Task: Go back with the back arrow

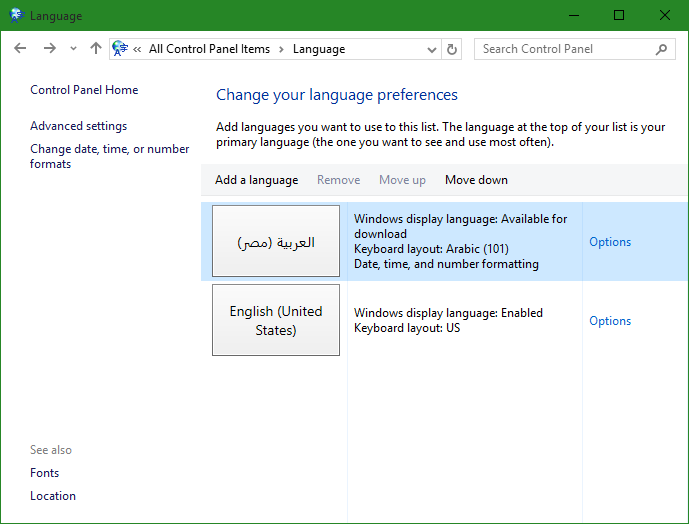Action: (x=20, y=48)
